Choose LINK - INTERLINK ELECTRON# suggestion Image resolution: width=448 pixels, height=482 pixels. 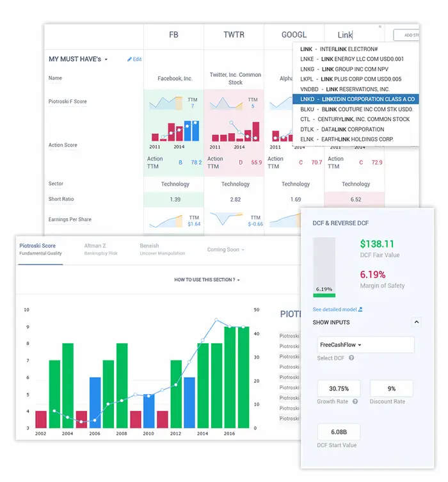coord(355,49)
